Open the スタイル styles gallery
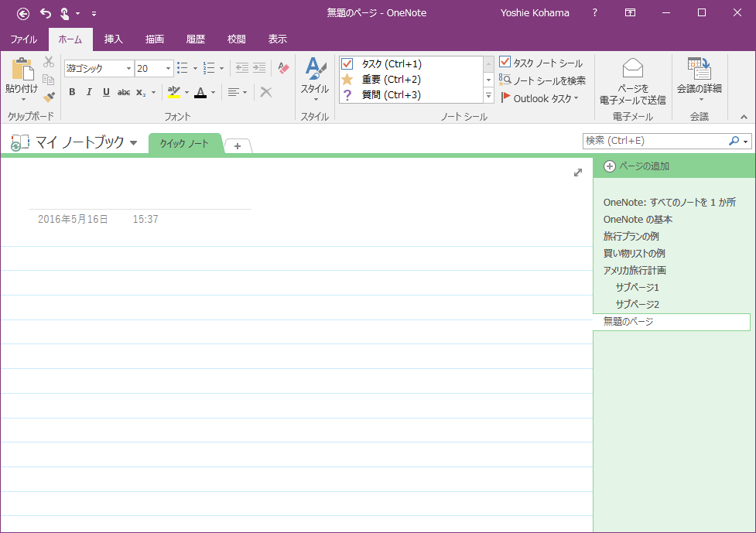 315,80
